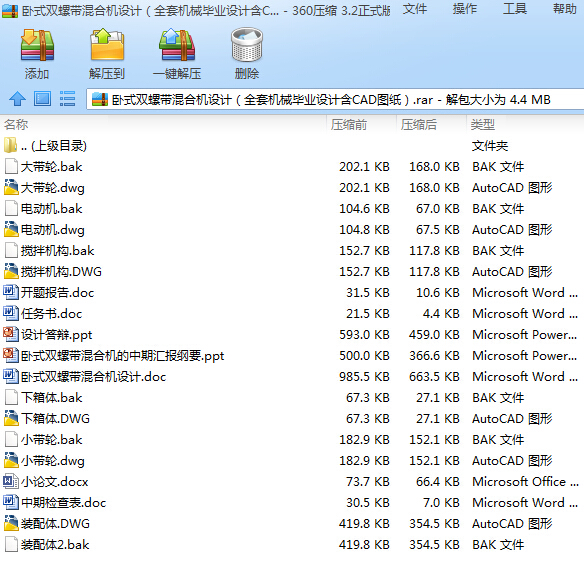
Task: Select the 装配体.DWG file icon
Action: click(x=11, y=523)
